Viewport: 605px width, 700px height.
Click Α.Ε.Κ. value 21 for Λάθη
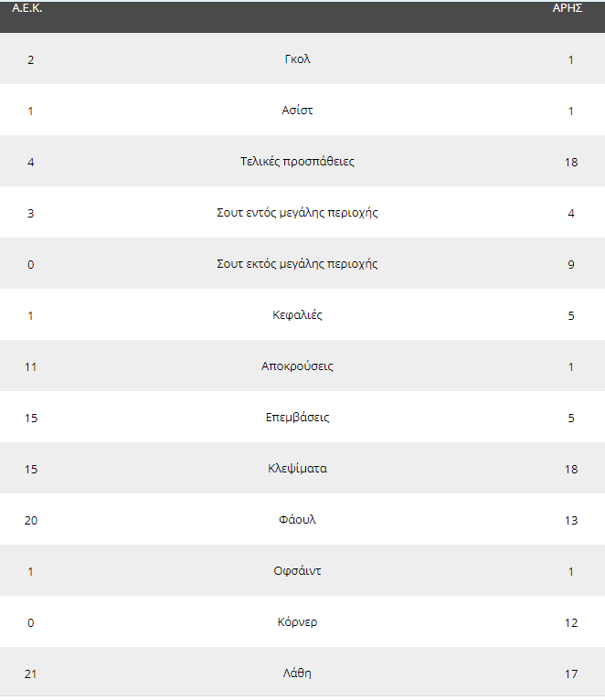31,674
